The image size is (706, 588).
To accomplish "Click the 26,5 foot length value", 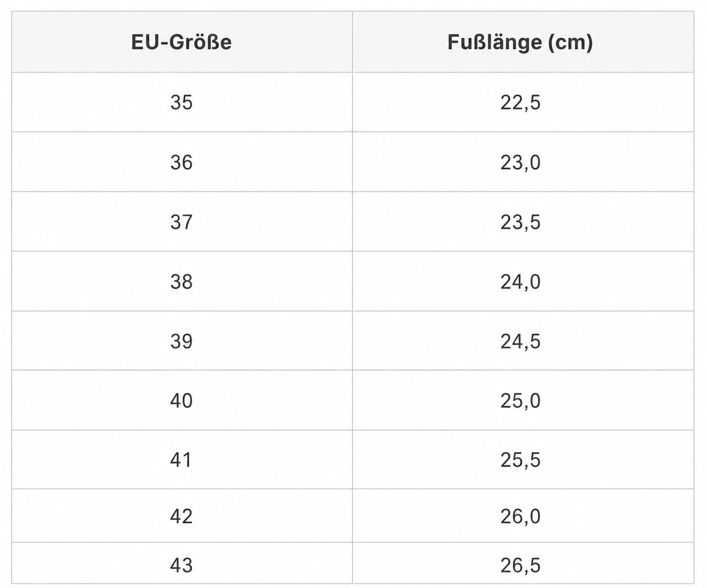I will tap(521, 565).
